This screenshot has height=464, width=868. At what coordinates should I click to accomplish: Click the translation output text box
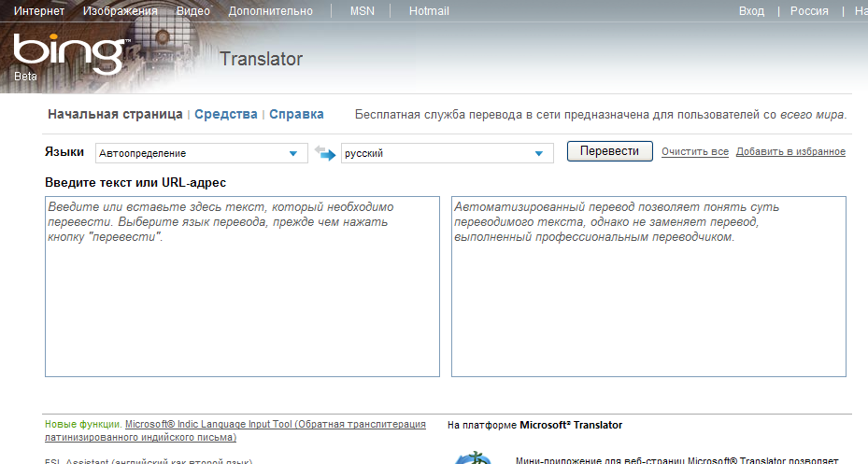tap(648, 287)
